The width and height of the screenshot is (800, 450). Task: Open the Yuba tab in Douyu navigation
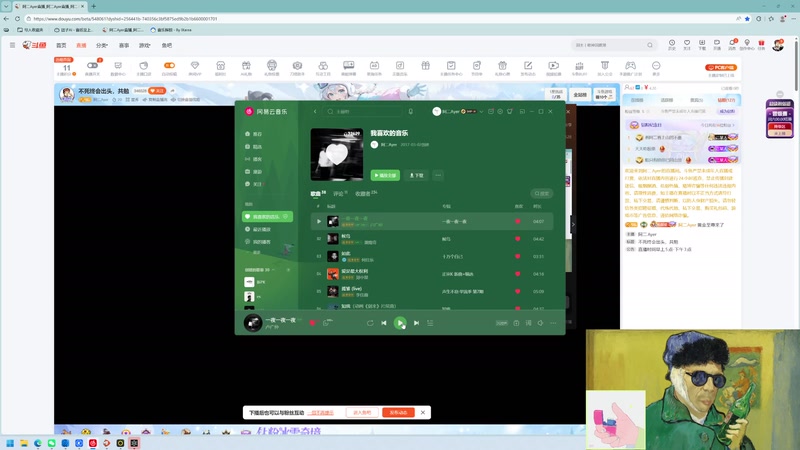pos(167,45)
